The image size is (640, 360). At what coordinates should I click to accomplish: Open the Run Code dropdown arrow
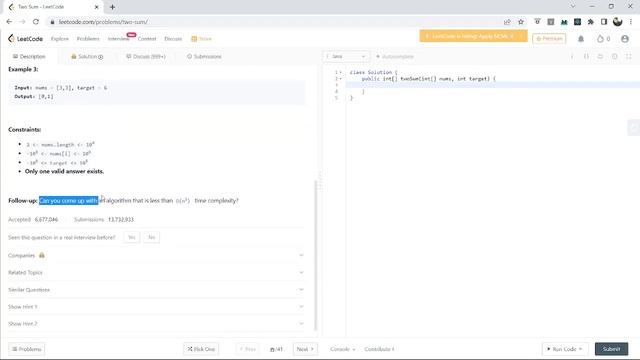(x=580, y=349)
